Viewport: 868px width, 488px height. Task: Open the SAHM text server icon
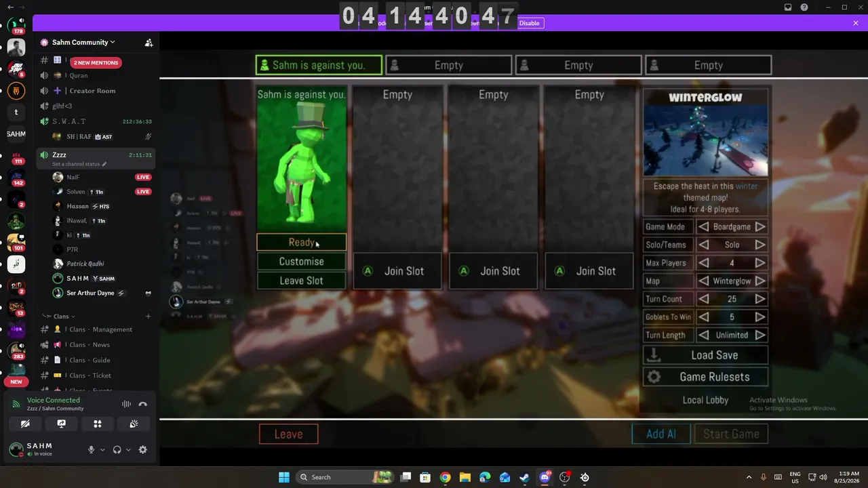click(x=16, y=134)
